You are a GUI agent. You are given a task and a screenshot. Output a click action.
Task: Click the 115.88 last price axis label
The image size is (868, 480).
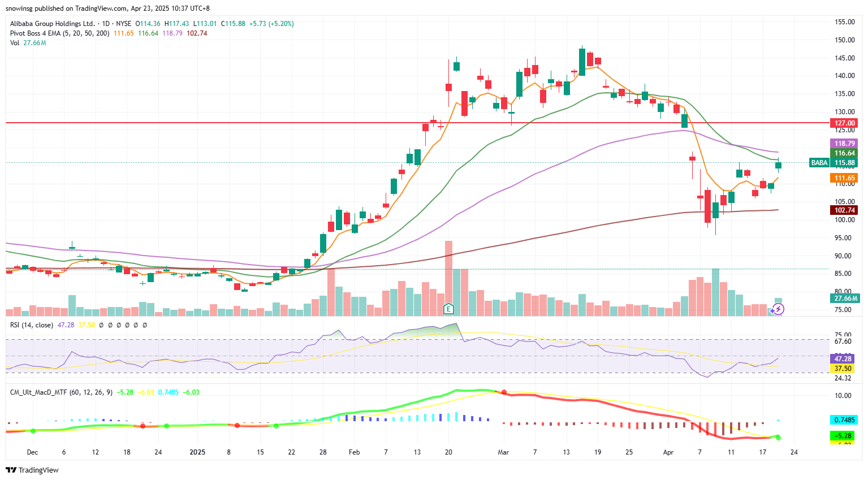tap(844, 163)
